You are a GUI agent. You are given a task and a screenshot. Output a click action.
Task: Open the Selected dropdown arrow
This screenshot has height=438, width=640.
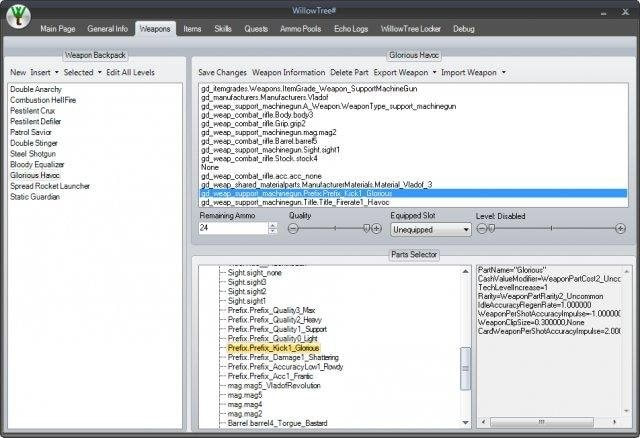(100, 73)
